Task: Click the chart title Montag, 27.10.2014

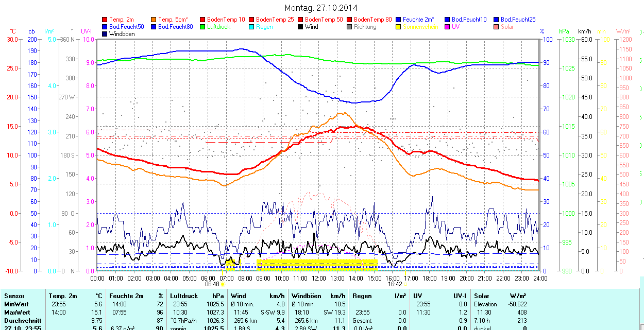Action: [x=321, y=8]
